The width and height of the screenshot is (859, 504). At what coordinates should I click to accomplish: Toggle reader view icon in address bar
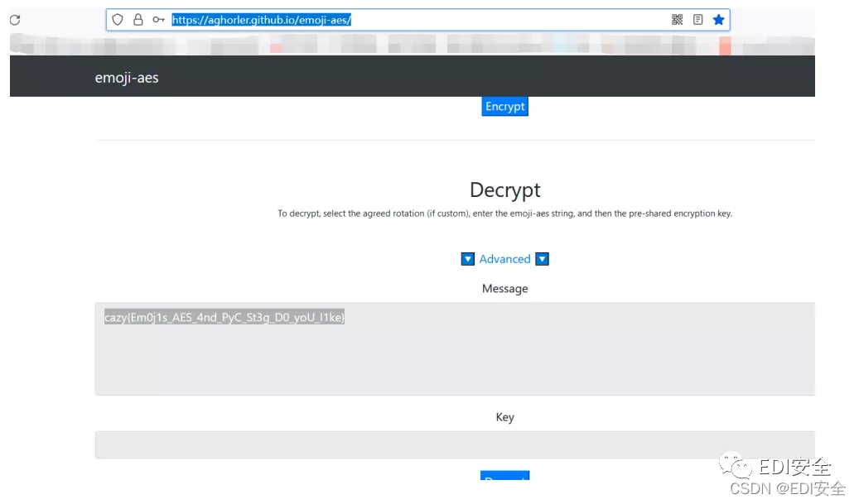(x=698, y=20)
